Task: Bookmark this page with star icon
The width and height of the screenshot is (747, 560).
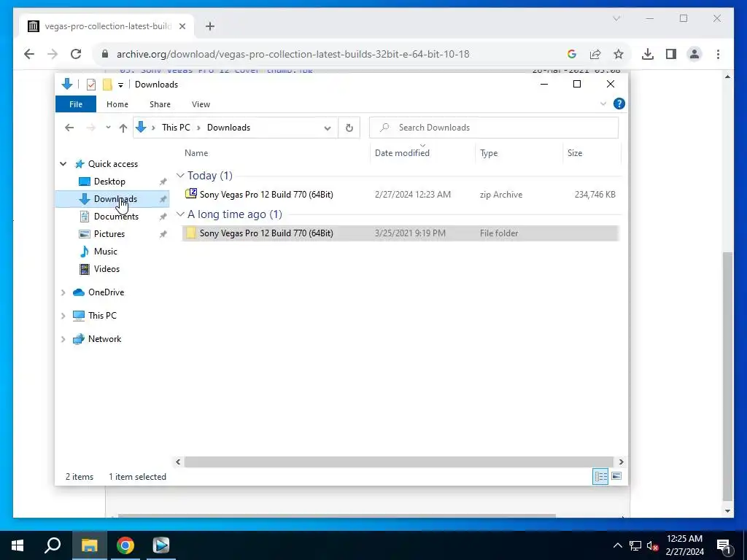Action: 619,54
